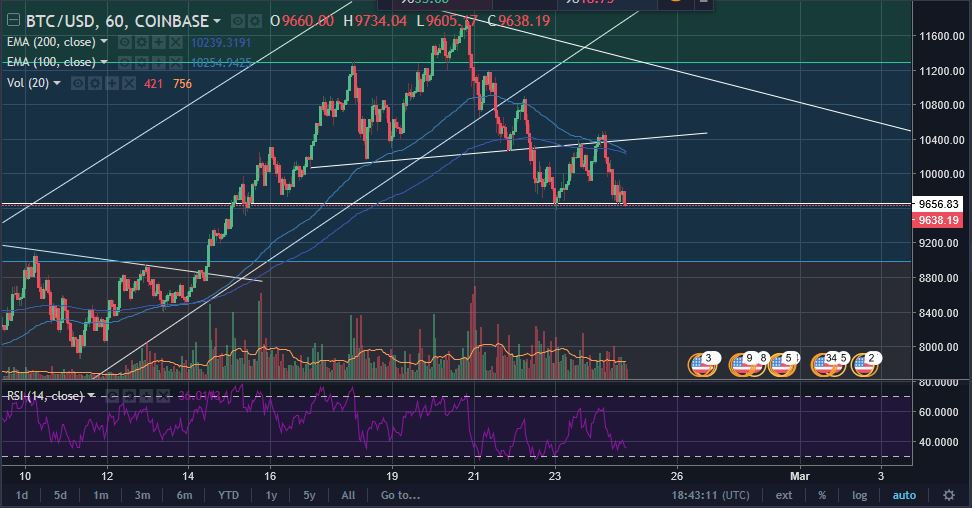The image size is (972, 508).
Task: Remove EMA (100, close) with its X icon
Action: tap(176, 63)
